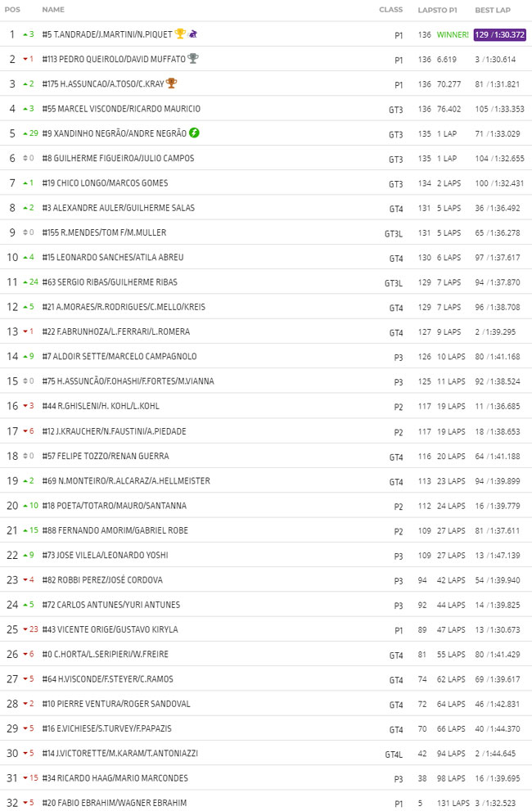Screen dimensions: 532x811
Task: Click the silver trophy next to #113 PEDRO QUEIROLO
Action: coord(193,58)
